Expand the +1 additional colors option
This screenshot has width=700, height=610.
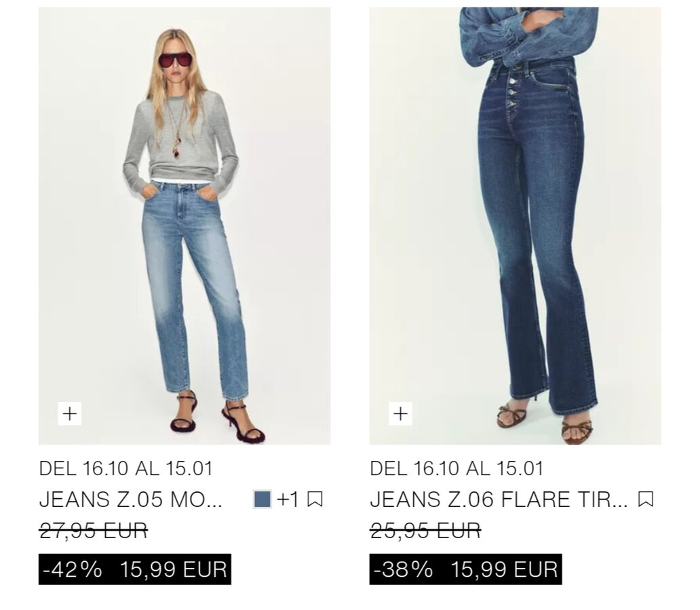(288, 499)
